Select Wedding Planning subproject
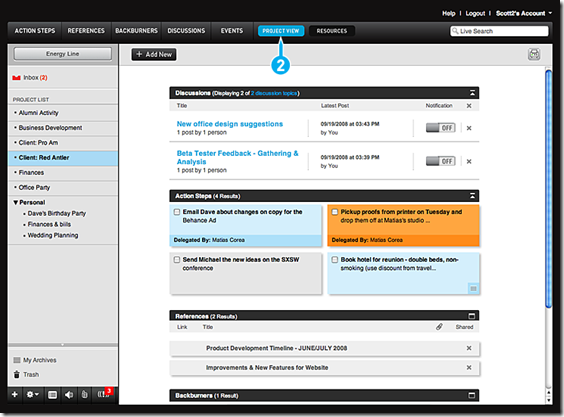The width and height of the screenshot is (564, 417). pos(53,235)
